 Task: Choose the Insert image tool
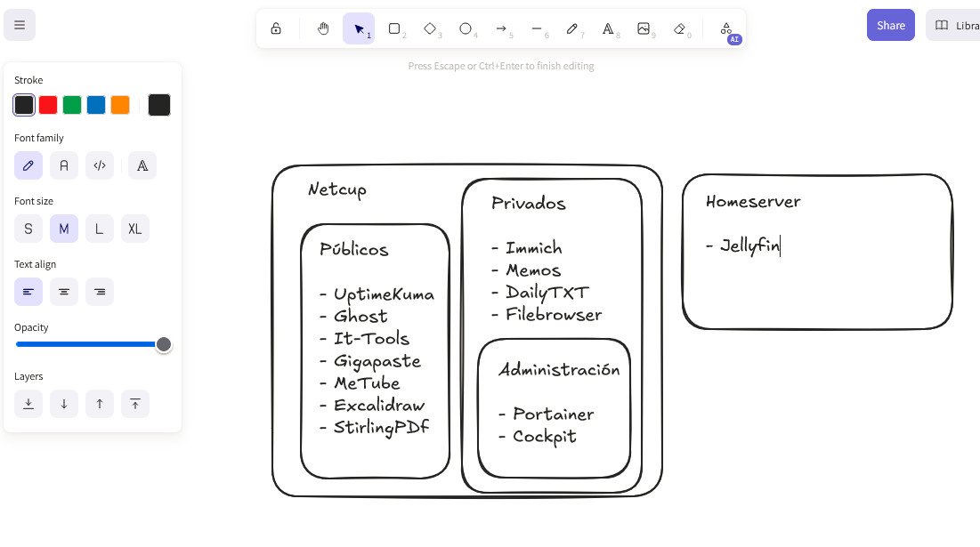point(644,28)
